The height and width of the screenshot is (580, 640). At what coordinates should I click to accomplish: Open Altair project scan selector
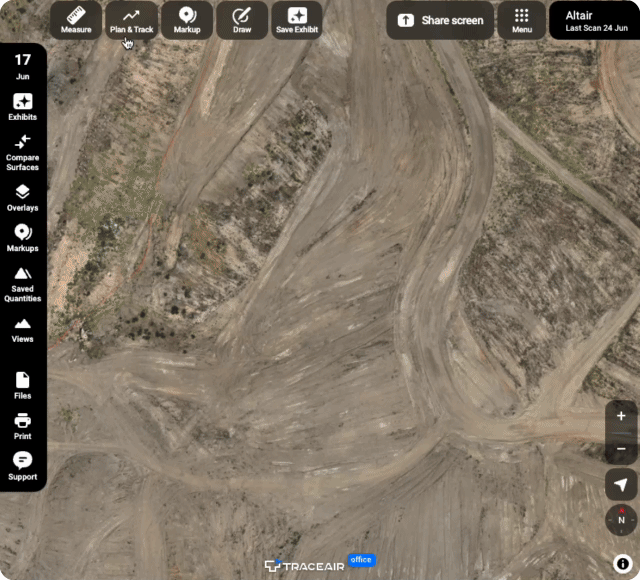596,20
